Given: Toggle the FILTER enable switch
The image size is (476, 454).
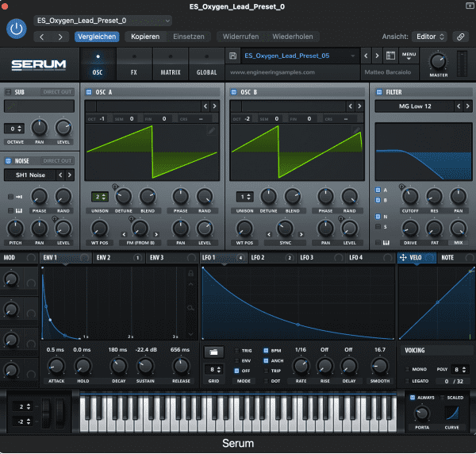Looking at the screenshot, I should point(379,92).
